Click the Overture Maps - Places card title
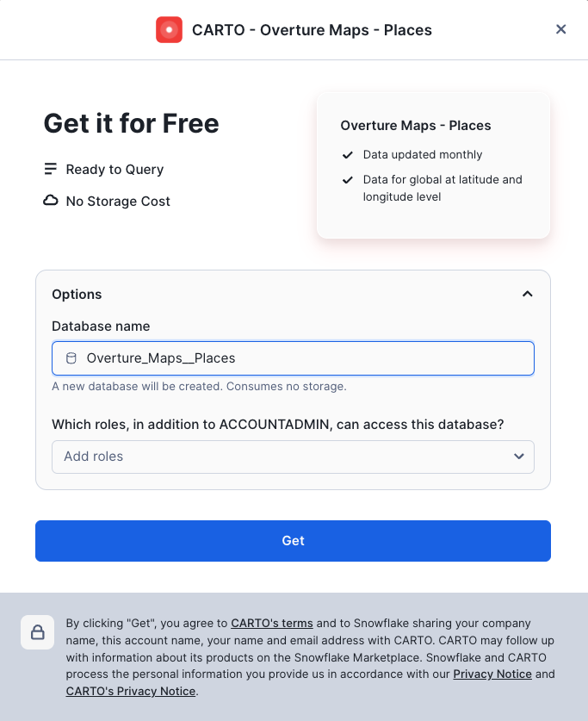588x721 pixels. [x=416, y=126]
